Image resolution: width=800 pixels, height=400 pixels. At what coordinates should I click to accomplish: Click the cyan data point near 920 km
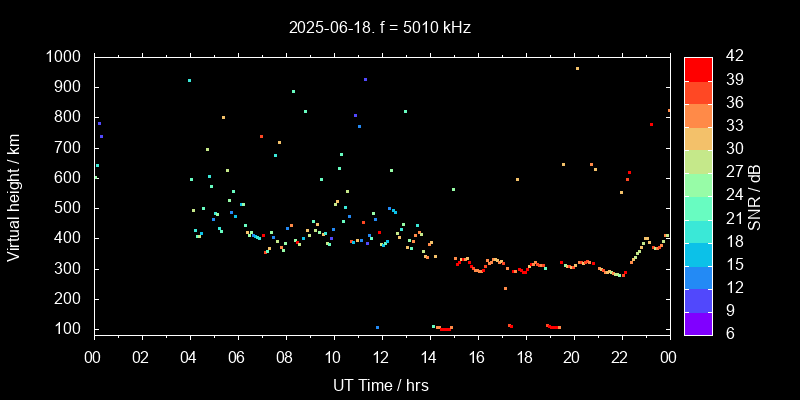coord(189,81)
